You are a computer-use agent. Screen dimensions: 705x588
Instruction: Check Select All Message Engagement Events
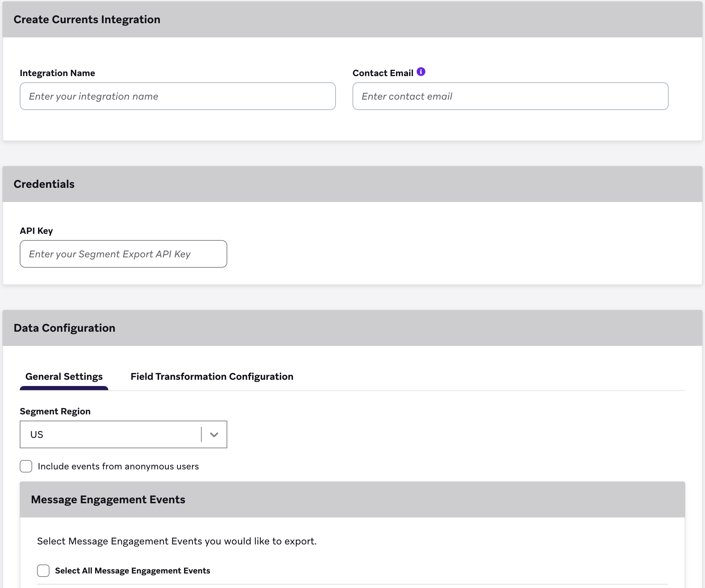(x=43, y=571)
